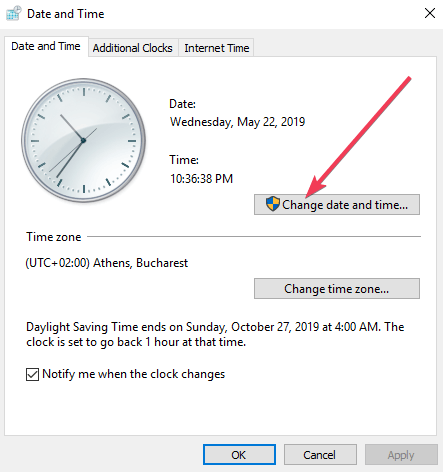The image size is (443, 472).
Task: Click the UAC shield icon on Change date button
Action: pos(273,204)
